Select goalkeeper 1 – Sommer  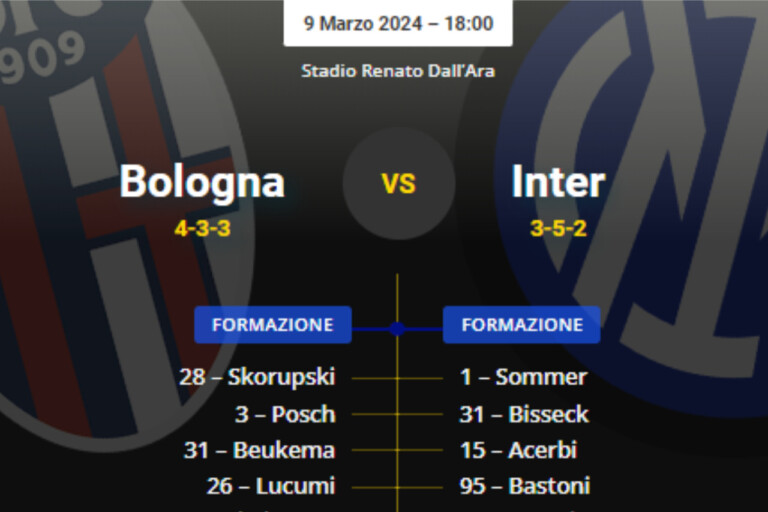(x=523, y=377)
